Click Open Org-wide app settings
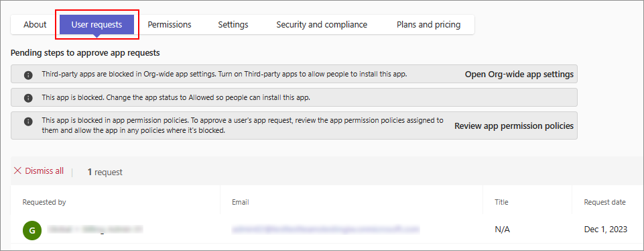This screenshot has width=644, height=251. point(519,74)
